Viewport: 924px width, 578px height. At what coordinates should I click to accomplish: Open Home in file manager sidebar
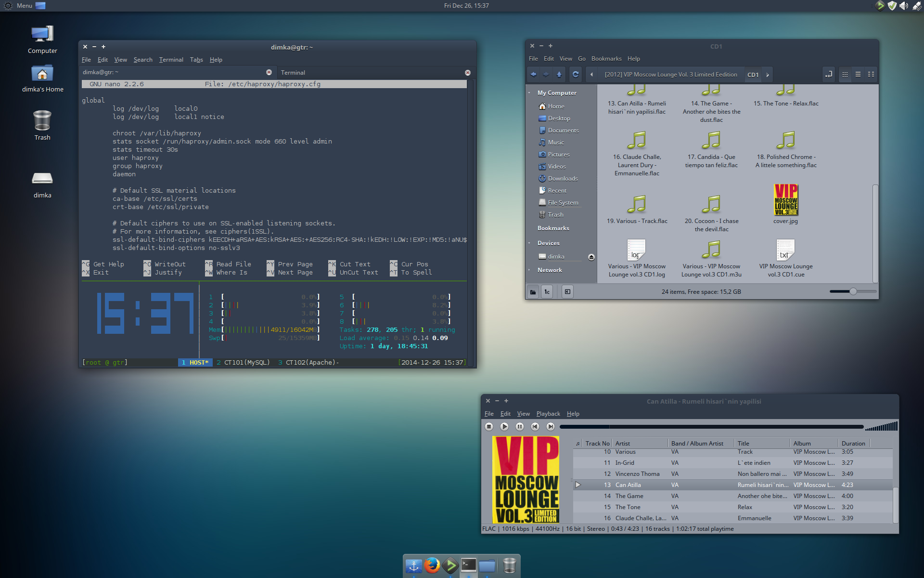tap(556, 106)
